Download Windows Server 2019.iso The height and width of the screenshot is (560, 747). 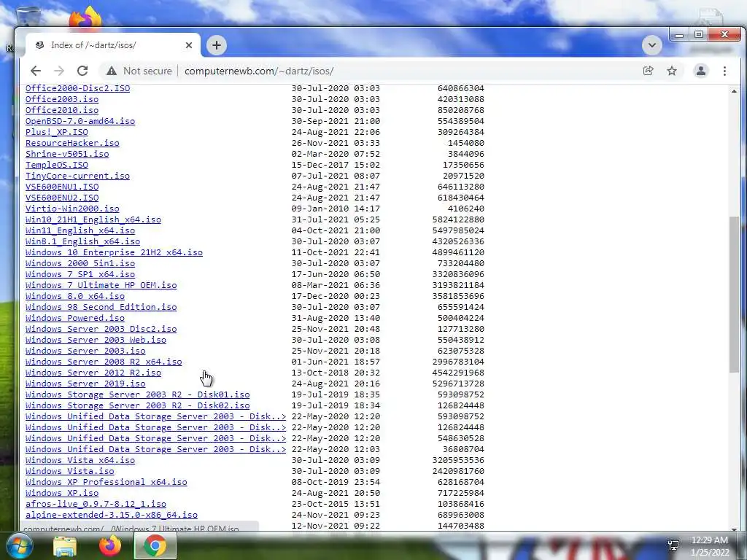85,384
